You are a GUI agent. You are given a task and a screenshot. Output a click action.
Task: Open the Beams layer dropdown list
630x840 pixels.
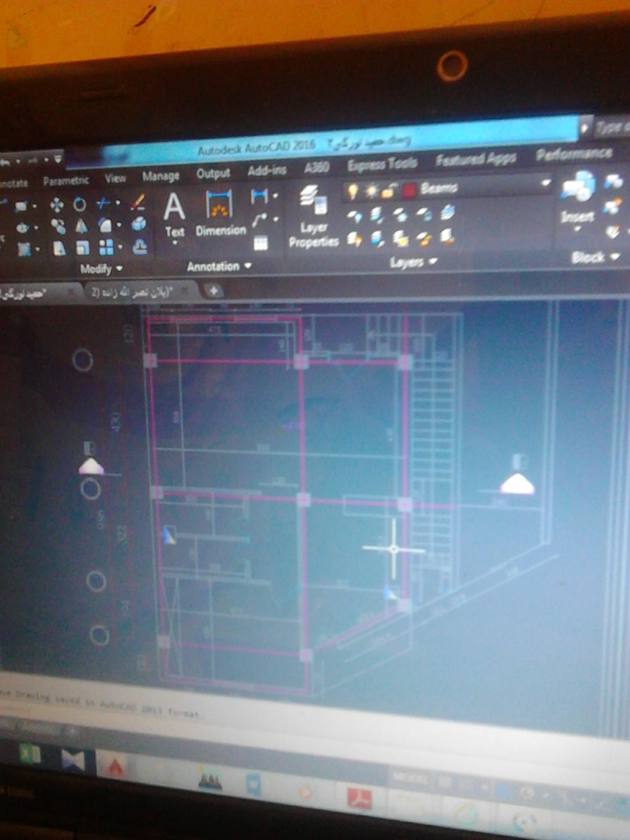point(545,183)
